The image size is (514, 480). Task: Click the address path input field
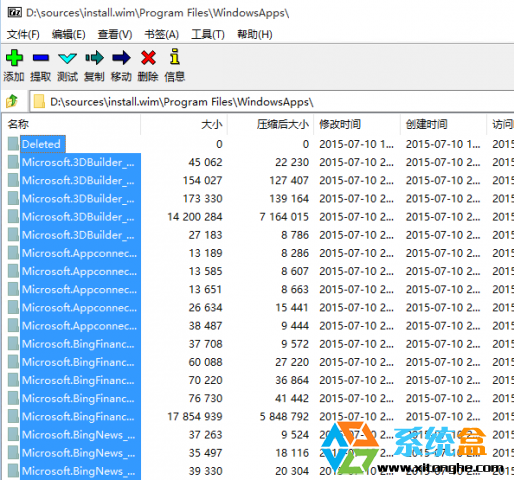[x=272, y=101]
